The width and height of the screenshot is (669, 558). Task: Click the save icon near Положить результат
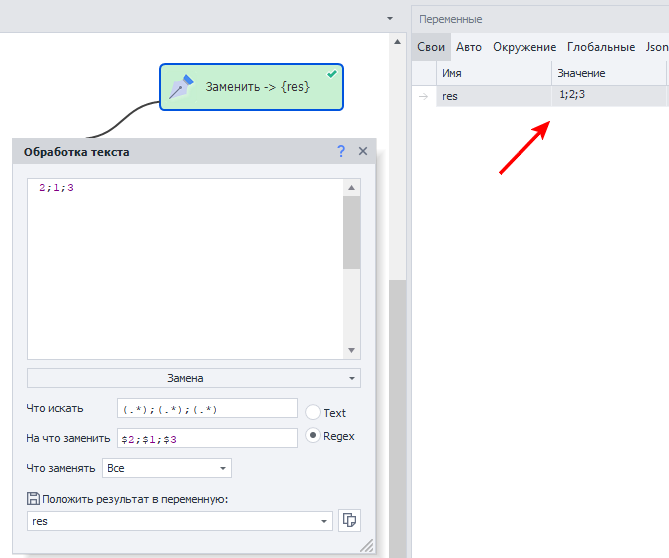tap(33, 499)
